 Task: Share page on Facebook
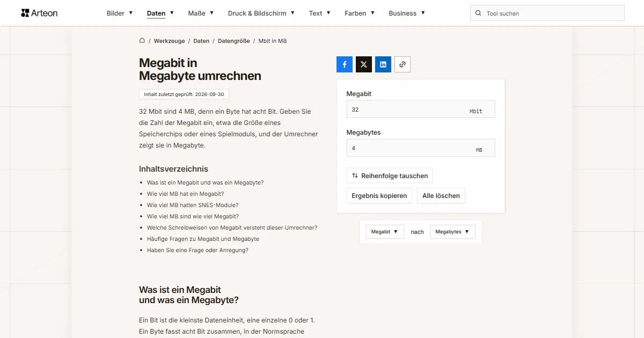345,64
